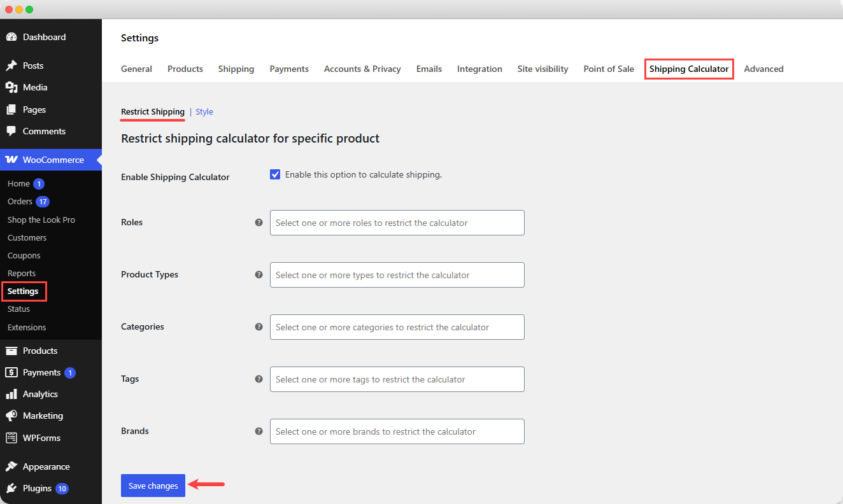Image resolution: width=843 pixels, height=504 pixels.
Task: Open the Style subsection link
Action: click(204, 111)
